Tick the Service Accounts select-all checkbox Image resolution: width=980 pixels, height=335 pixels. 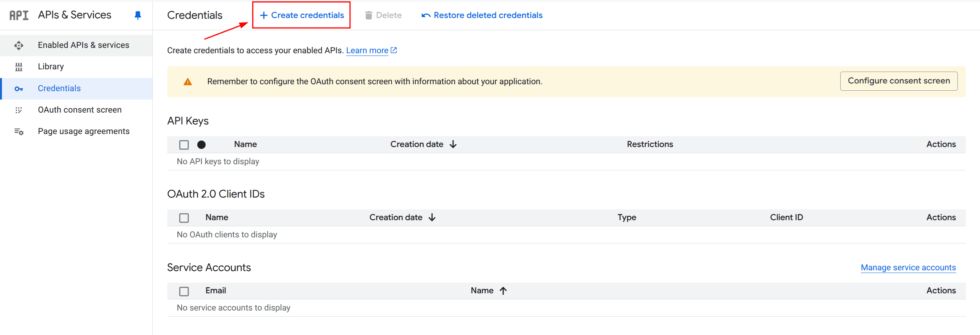point(184,291)
